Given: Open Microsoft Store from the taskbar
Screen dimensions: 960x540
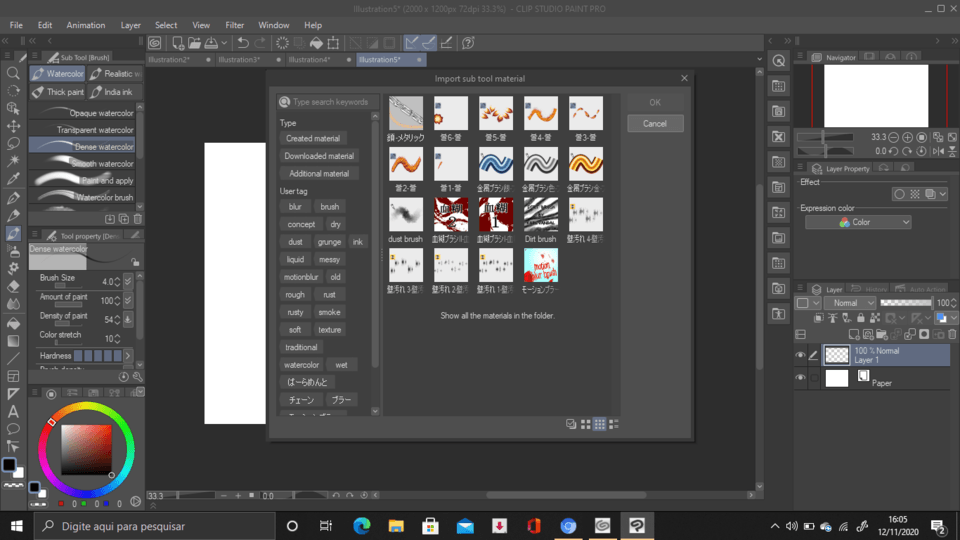Looking at the screenshot, I should (x=430, y=526).
